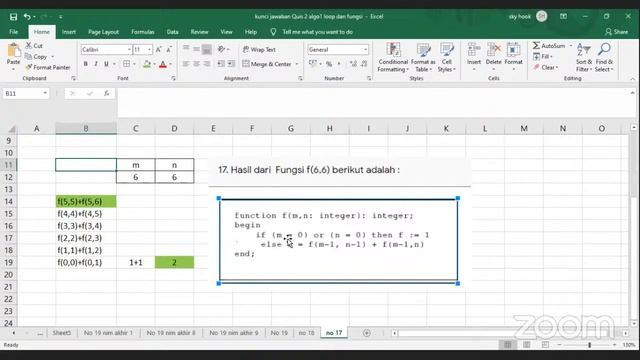Switch to Page Layout view in status bar
Viewport: 640px width, 360px height.
point(527,345)
